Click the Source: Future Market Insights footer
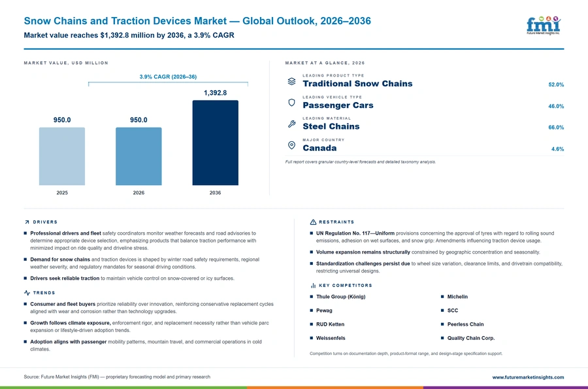The width and height of the screenshot is (588, 389). tap(117, 377)
